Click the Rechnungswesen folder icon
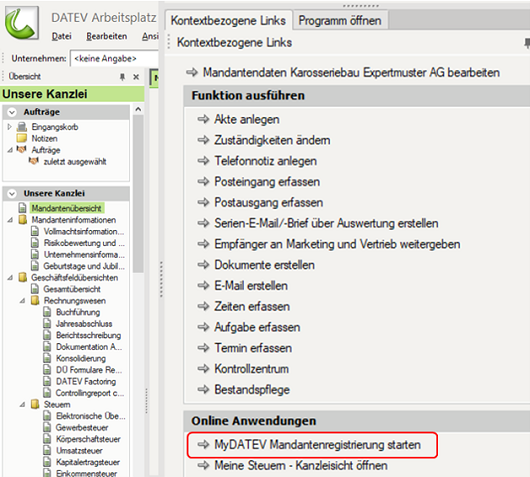 click(35, 301)
